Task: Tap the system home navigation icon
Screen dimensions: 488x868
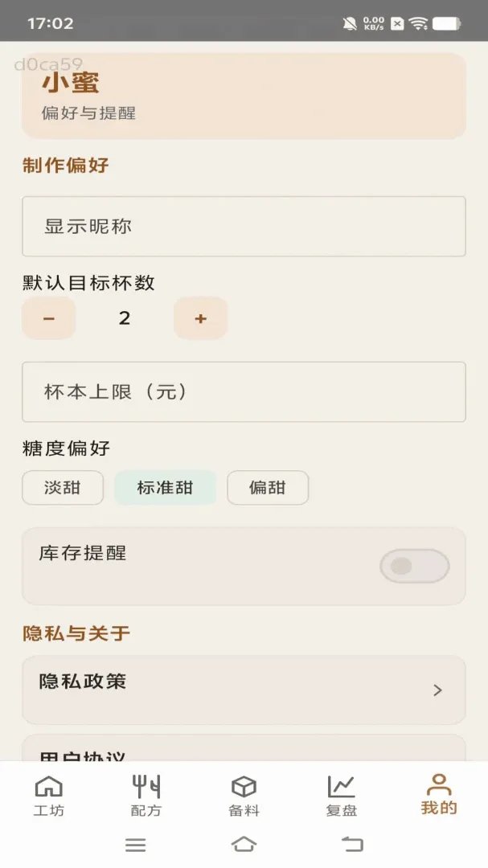Action: pos(244,844)
